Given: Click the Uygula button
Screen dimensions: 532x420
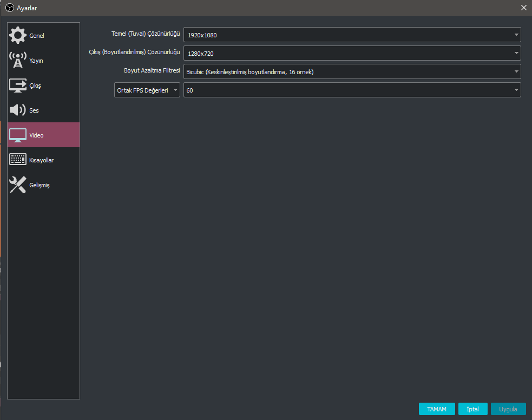Looking at the screenshot, I should pos(508,409).
